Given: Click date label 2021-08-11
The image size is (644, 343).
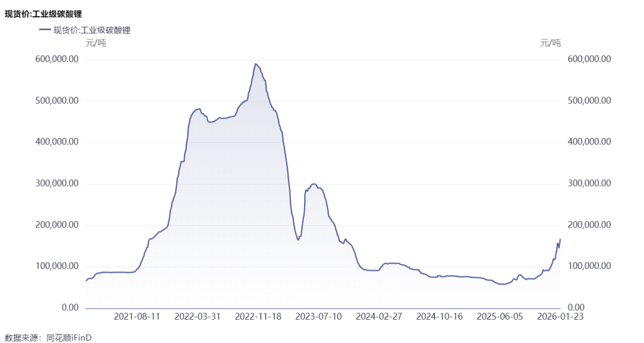Looking at the screenshot, I should [x=137, y=317].
